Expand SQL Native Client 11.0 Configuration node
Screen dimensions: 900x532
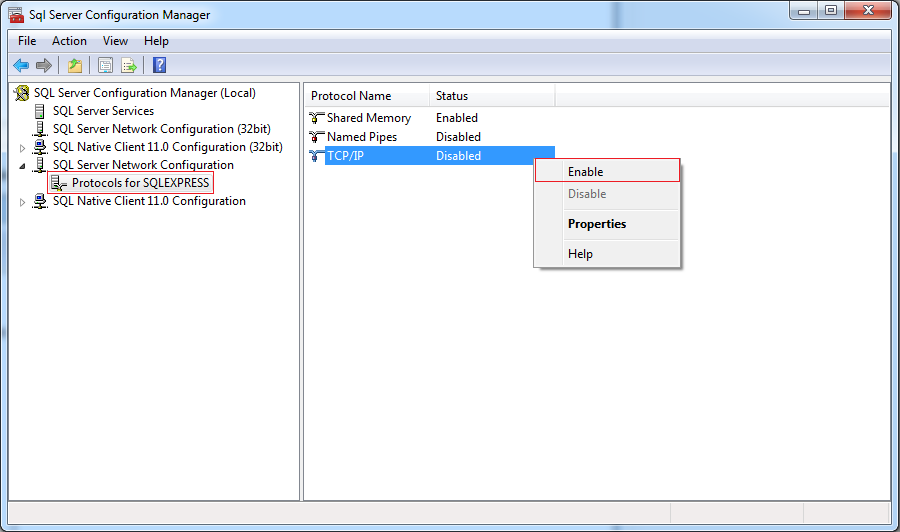tap(22, 202)
